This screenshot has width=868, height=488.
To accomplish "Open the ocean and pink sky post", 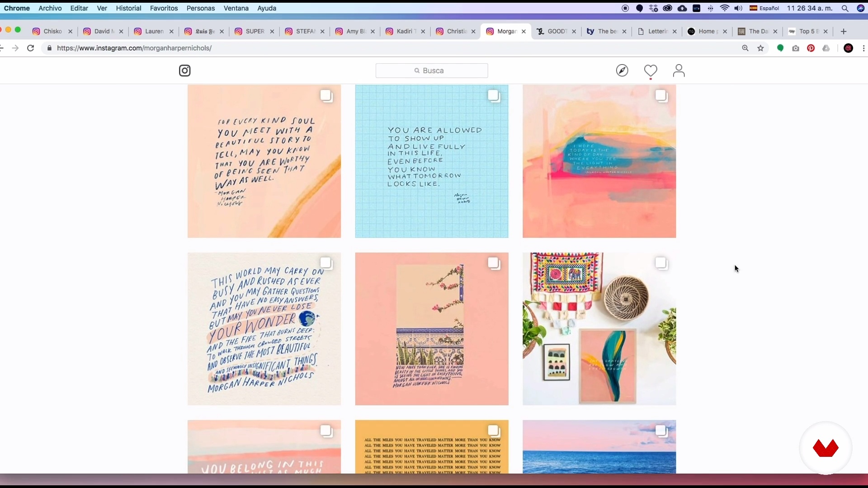I will pos(599,447).
